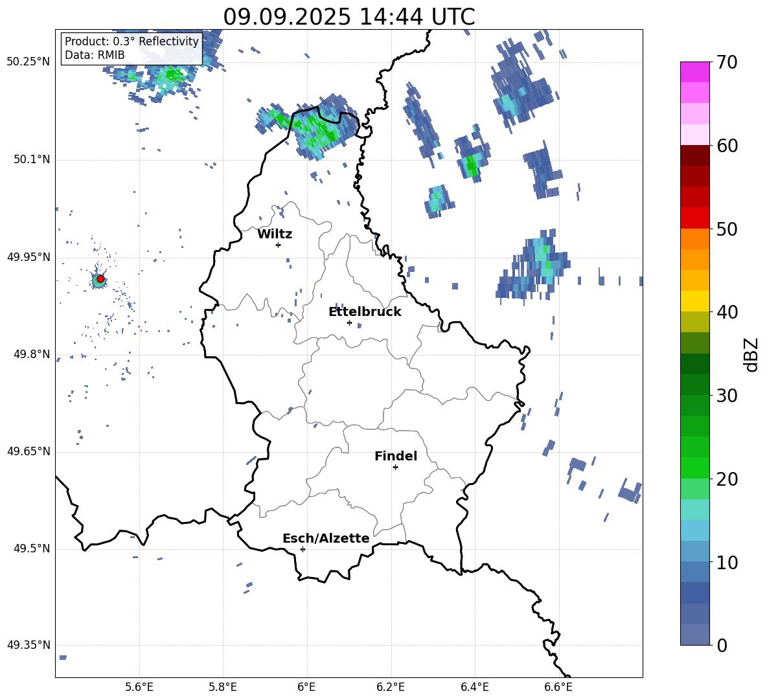Click the red radar location dot
This screenshot has width=767, height=700.
click(100, 279)
